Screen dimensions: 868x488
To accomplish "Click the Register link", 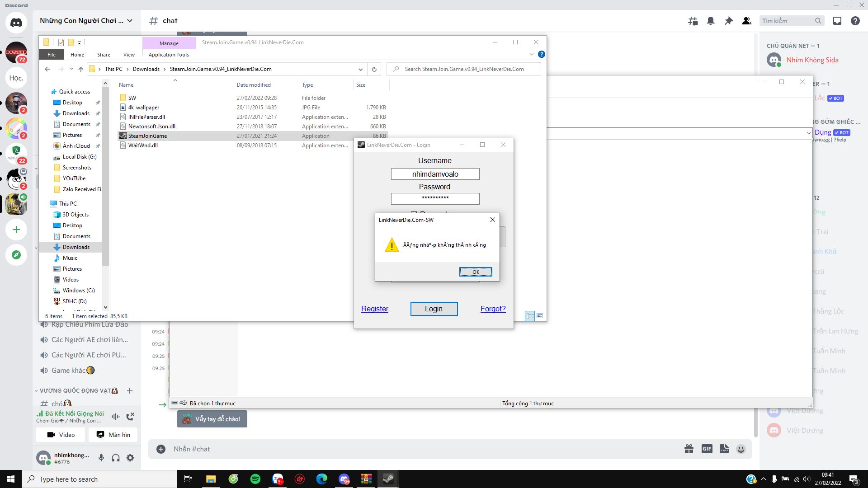I will pyautogui.click(x=374, y=309).
